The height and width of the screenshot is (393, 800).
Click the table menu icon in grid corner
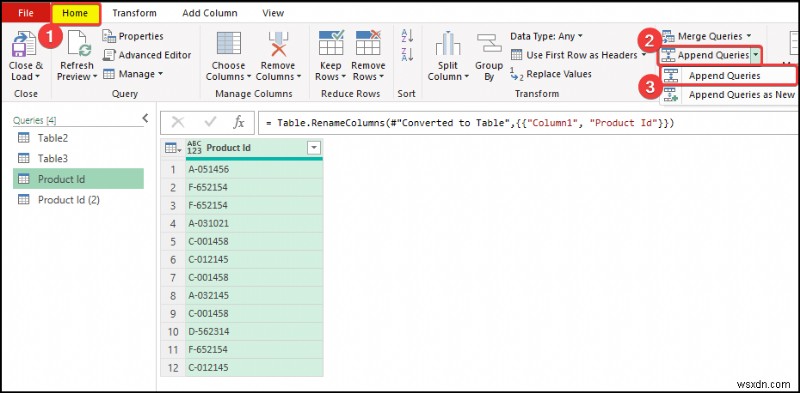pyautogui.click(x=173, y=148)
